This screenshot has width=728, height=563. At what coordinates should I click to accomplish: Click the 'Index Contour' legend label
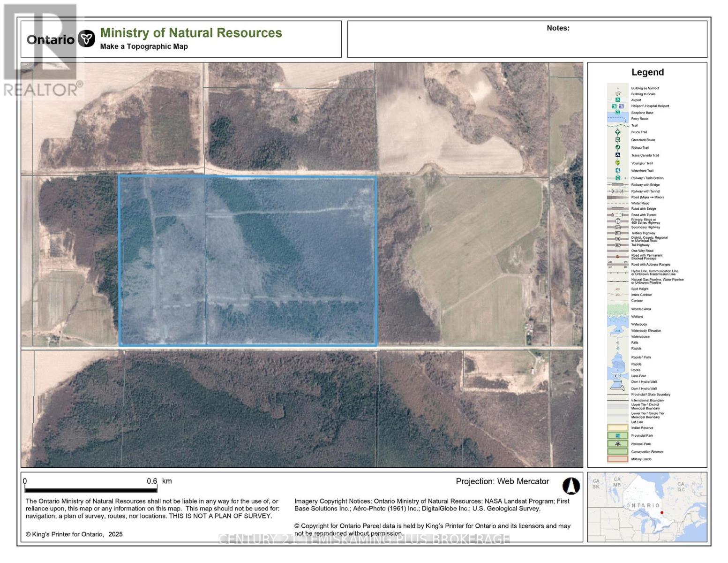tap(641, 295)
